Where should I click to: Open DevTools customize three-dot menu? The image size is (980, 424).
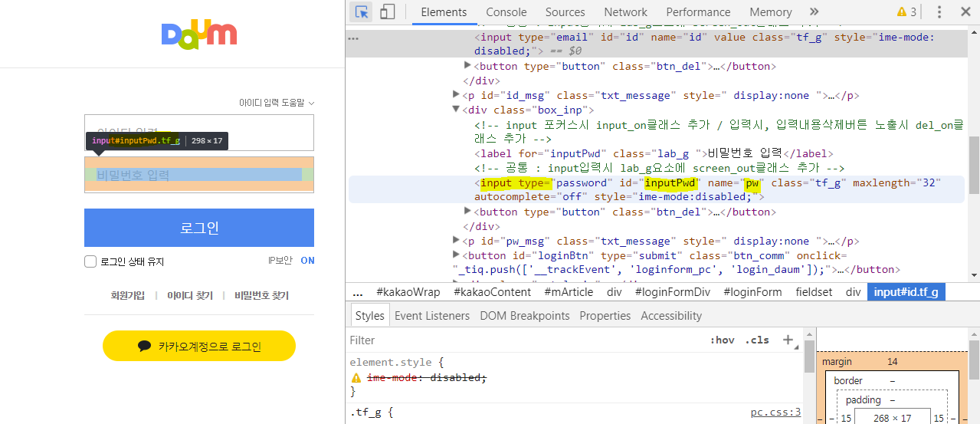[x=939, y=12]
